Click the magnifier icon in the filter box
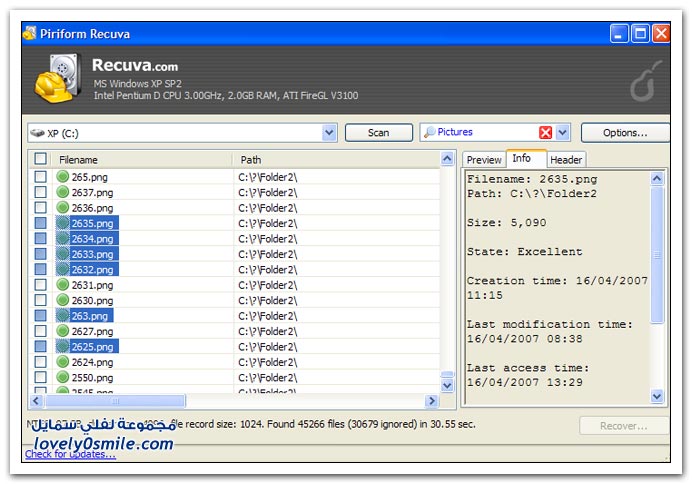This screenshot has width=692, height=484. coord(428,133)
